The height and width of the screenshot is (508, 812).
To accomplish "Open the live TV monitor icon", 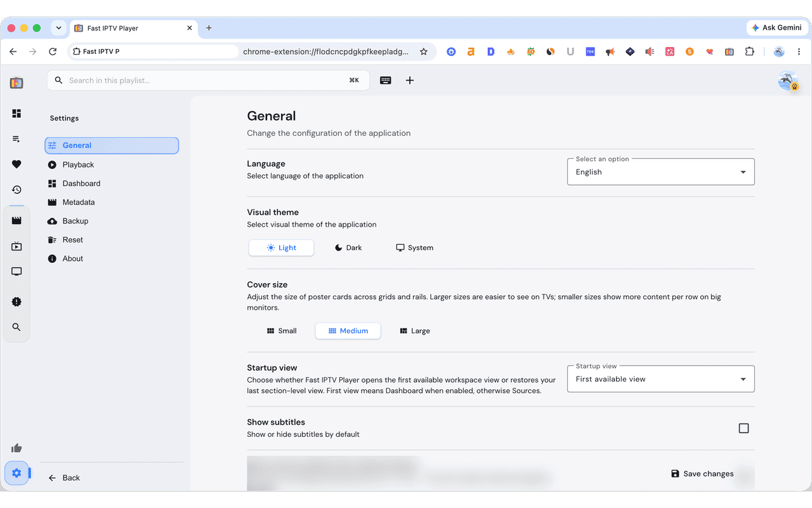I will [16, 272].
